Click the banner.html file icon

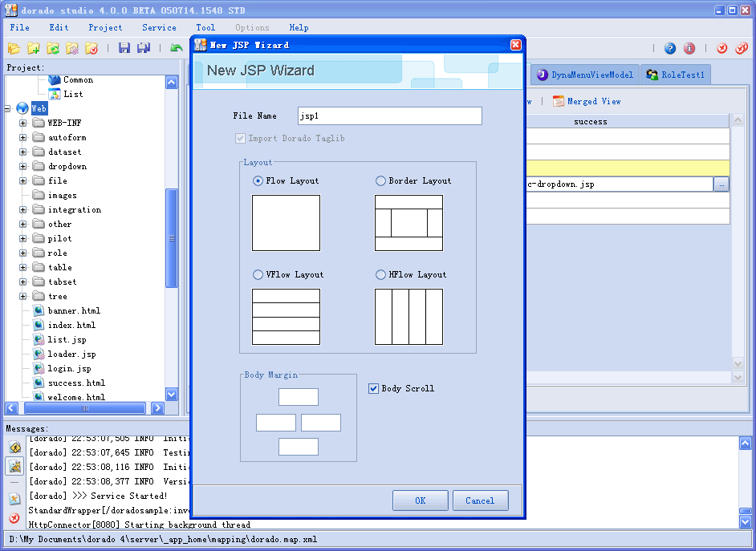click(39, 310)
